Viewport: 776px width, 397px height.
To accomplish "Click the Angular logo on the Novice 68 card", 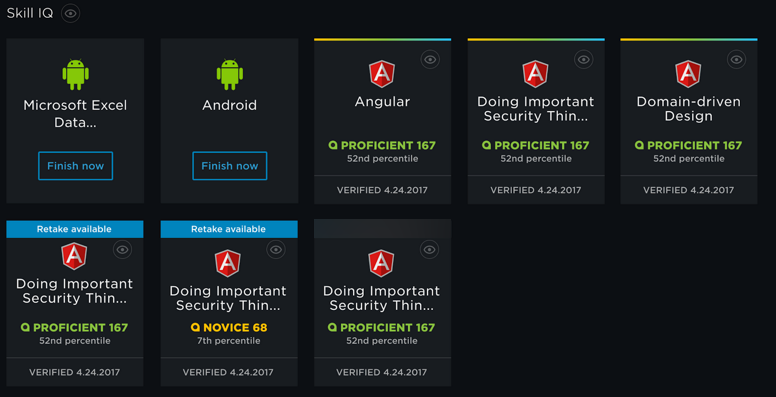I will [228, 263].
